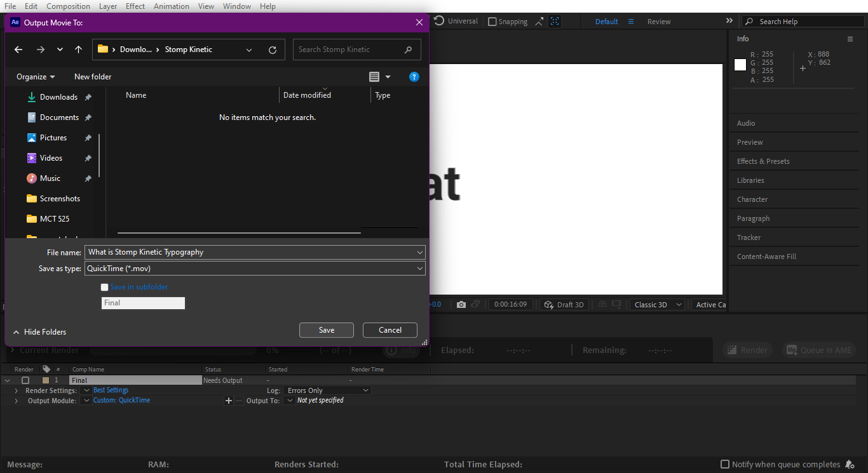Click the bounding-box snap icon in toolbar
This screenshot has height=473, width=868.
[x=555, y=22]
